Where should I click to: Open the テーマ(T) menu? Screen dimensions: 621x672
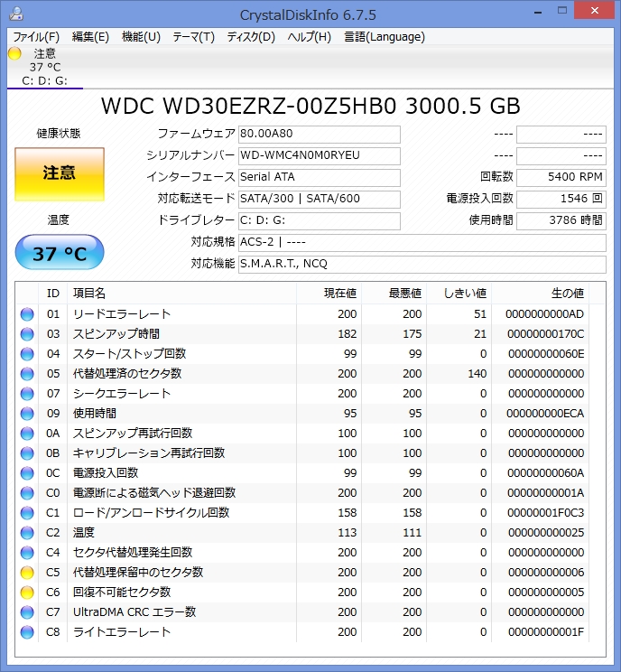(x=193, y=37)
